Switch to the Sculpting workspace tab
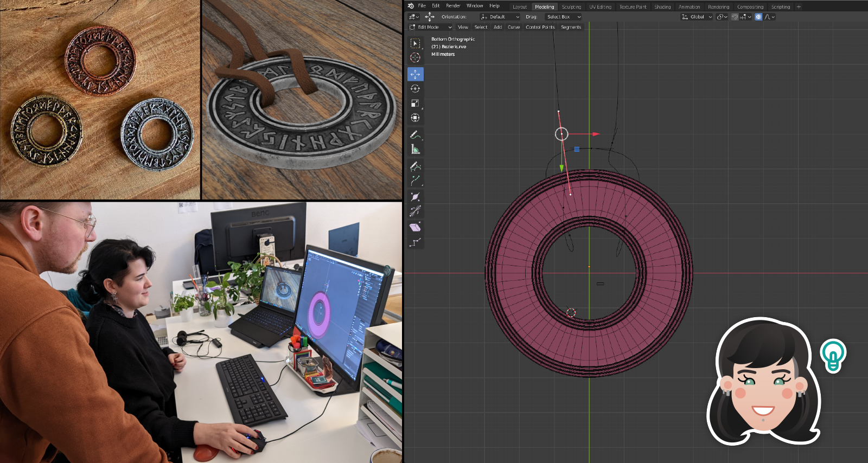The image size is (868, 463). (x=571, y=7)
